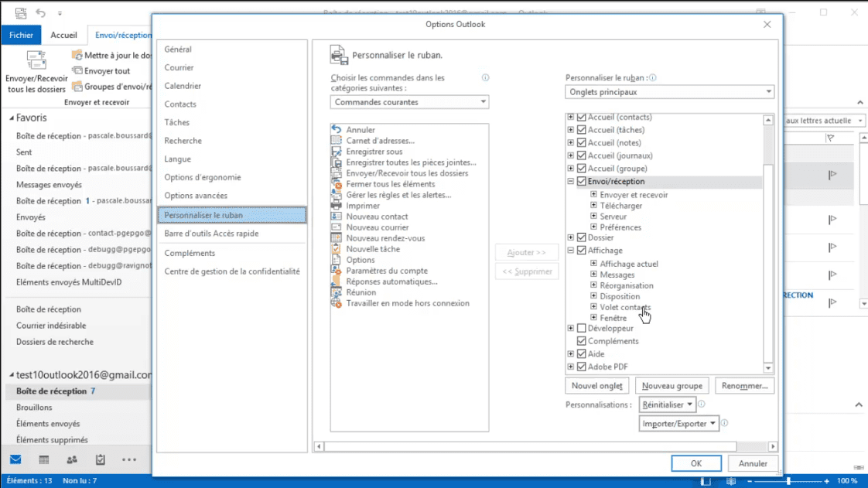This screenshot has height=488, width=868.
Task: Select Barre d'outils Accès rapide category
Action: click(232, 234)
